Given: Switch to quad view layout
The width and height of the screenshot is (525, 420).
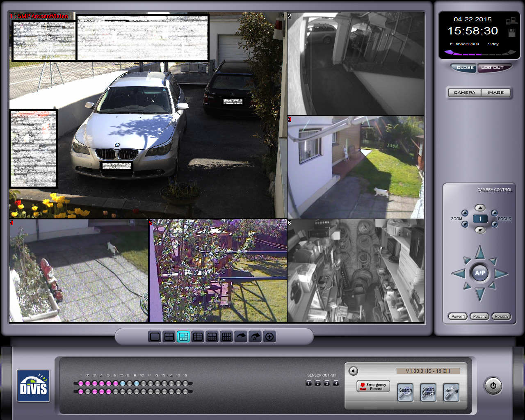Looking at the screenshot, I should point(169,336).
